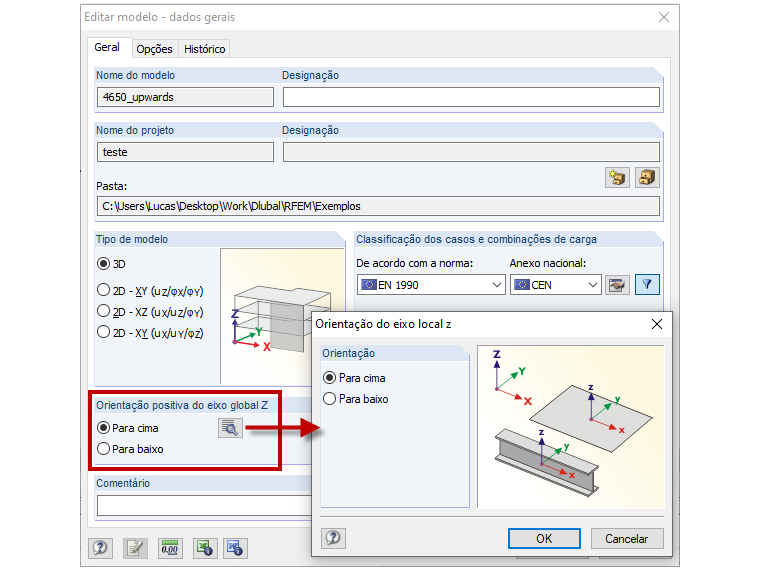Open the Z-axis orientation preview icon
The height and width of the screenshot is (570, 760).
click(x=230, y=428)
